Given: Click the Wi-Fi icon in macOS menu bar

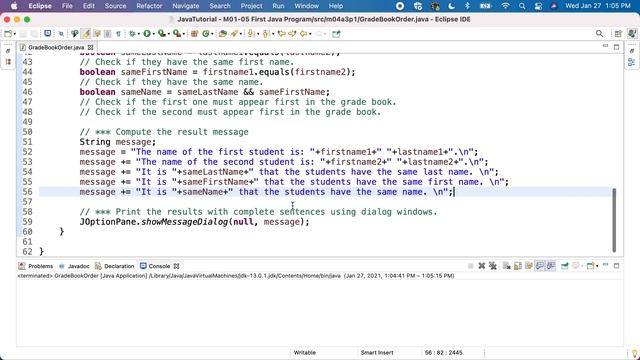Looking at the screenshot, I should coord(505,6).
